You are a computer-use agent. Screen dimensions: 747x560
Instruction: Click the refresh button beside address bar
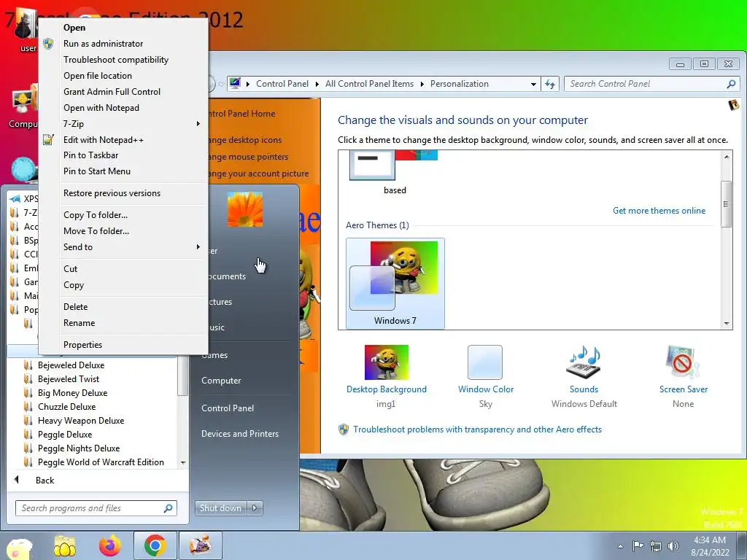click(x=550, y=84)
